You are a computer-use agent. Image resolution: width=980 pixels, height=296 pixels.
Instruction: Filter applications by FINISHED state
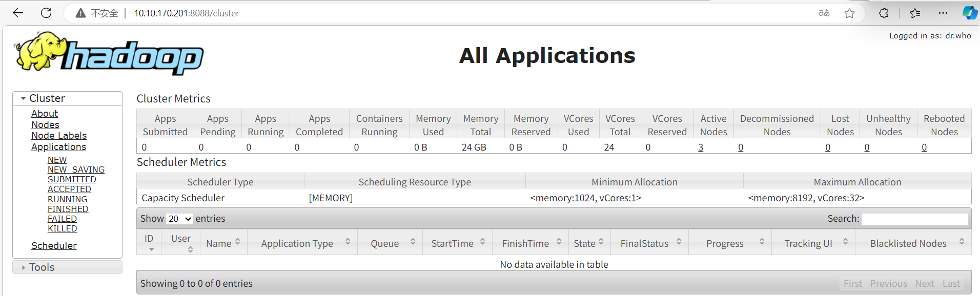[68, 209]
